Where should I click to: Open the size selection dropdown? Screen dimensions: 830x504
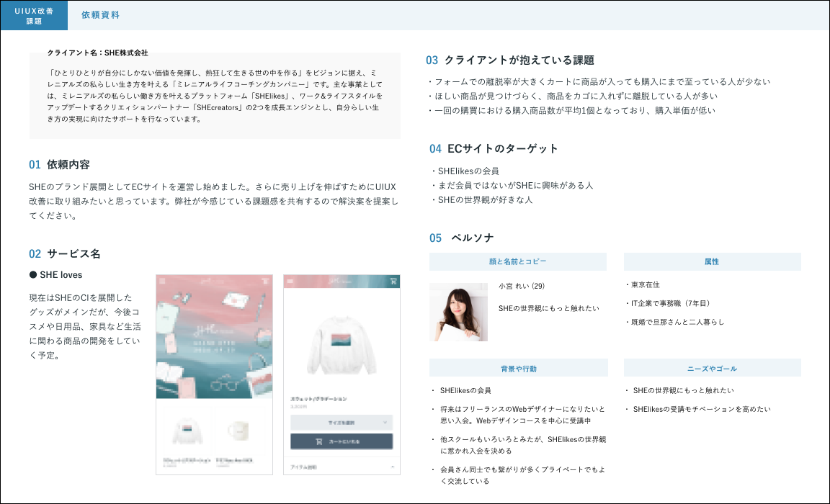click(x=342, y=423)
